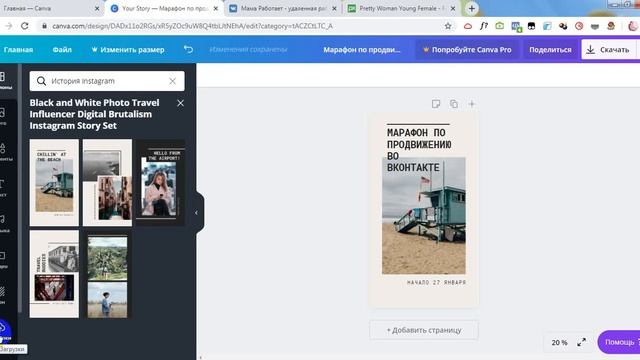The image size is (640, 360).
Task: Go to Главная in Canva header
Action: [x=18, y=49]
